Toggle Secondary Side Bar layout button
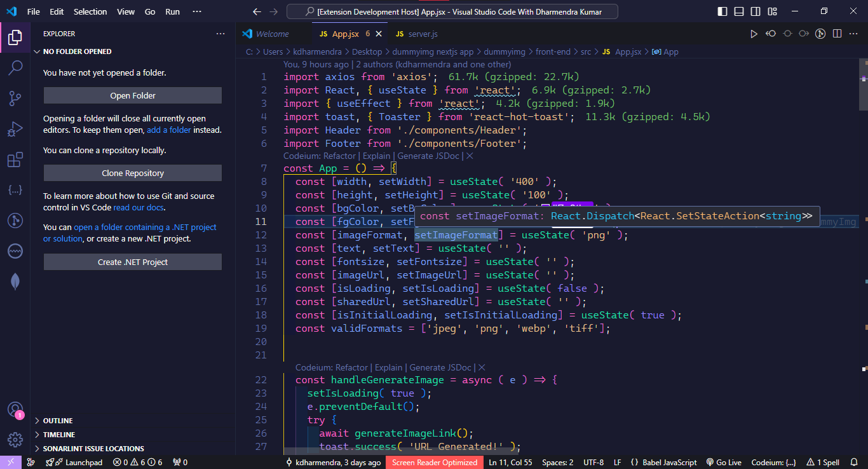Image resolution: width=868 pixels, height=469 pixels. pyautogui.click(x=756, y=11)
